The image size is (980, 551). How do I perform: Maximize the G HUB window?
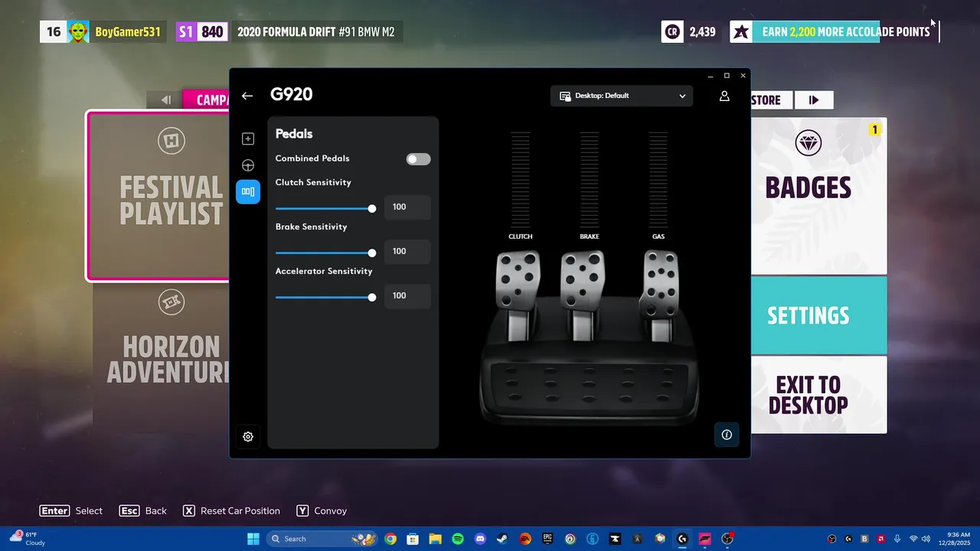[x=727, y=76]
